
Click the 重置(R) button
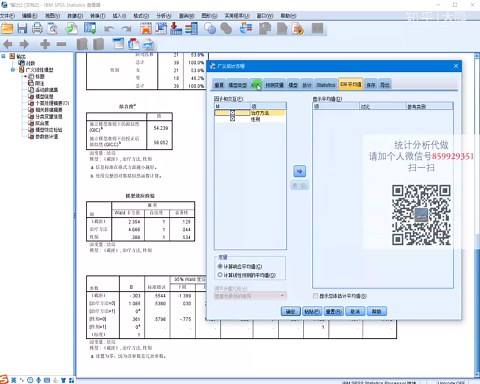[334, 311]
